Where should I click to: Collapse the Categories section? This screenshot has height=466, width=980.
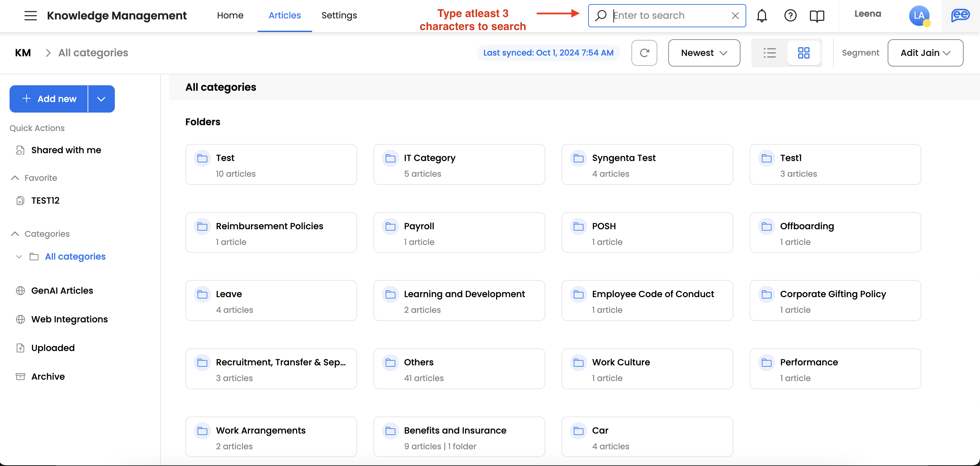click(15, 234)
